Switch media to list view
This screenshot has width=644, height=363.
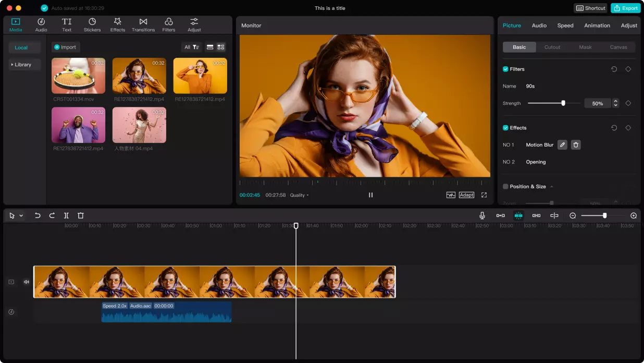[210, 47]
